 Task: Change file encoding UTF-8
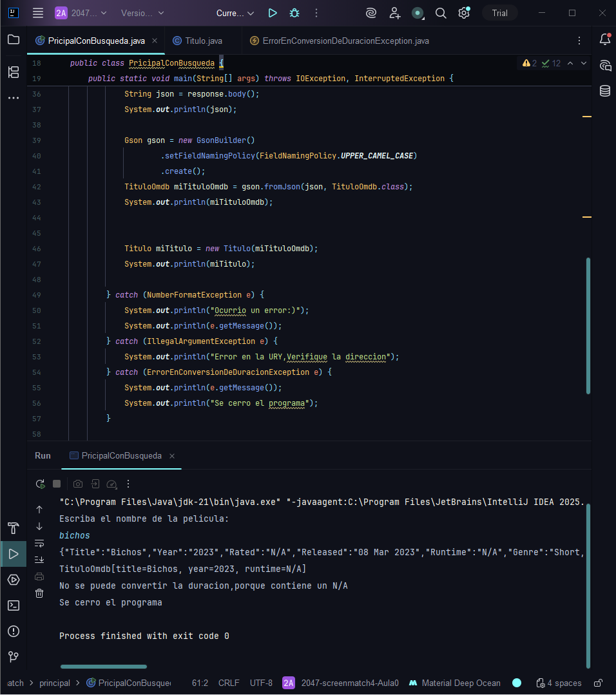tap(261, 683)
